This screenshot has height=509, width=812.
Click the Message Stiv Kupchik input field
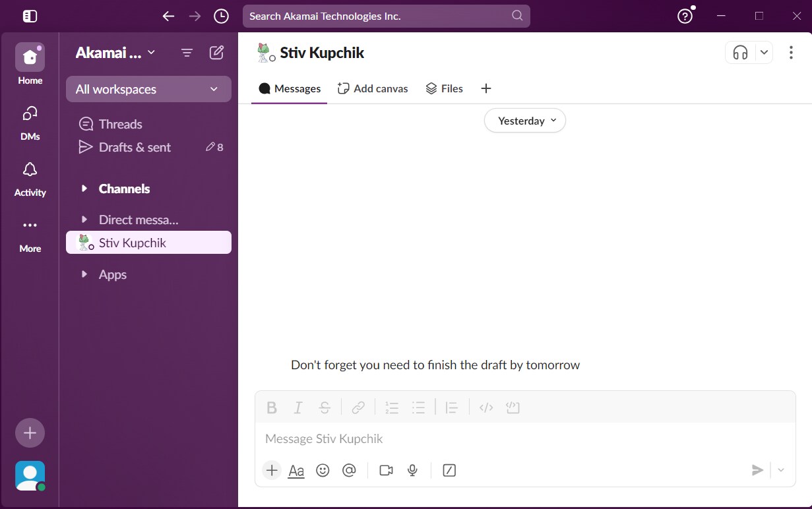[524, 438]
